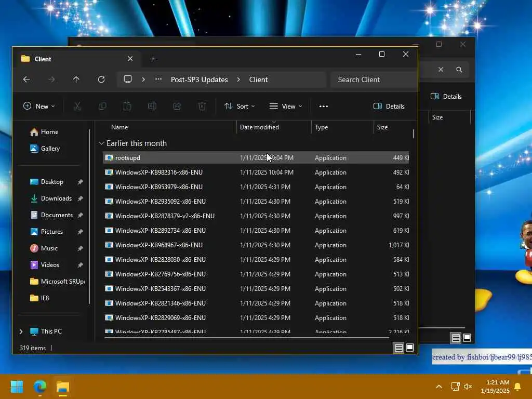The image size is (532, 399).
Task: Open the collapsed path ellipsis in address bar
Action: (158, 79)
